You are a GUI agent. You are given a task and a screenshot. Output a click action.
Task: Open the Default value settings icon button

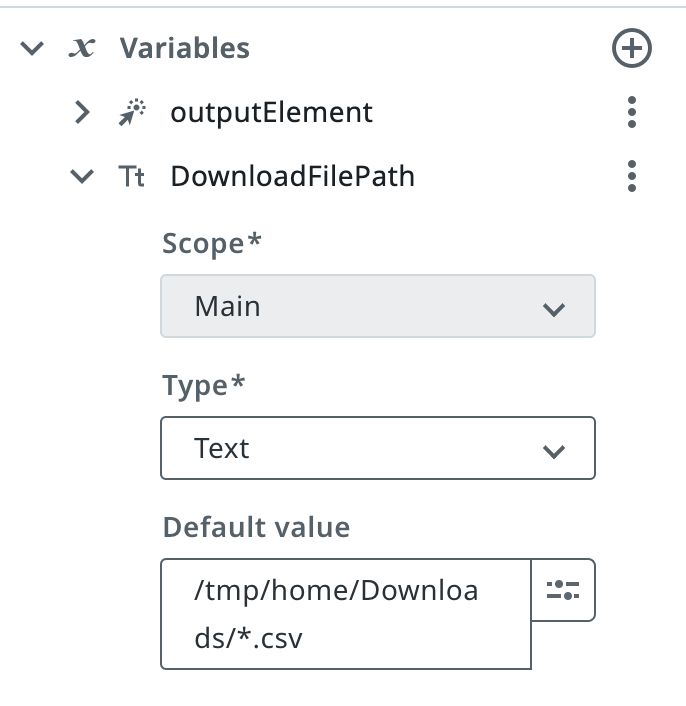[564, 590]
